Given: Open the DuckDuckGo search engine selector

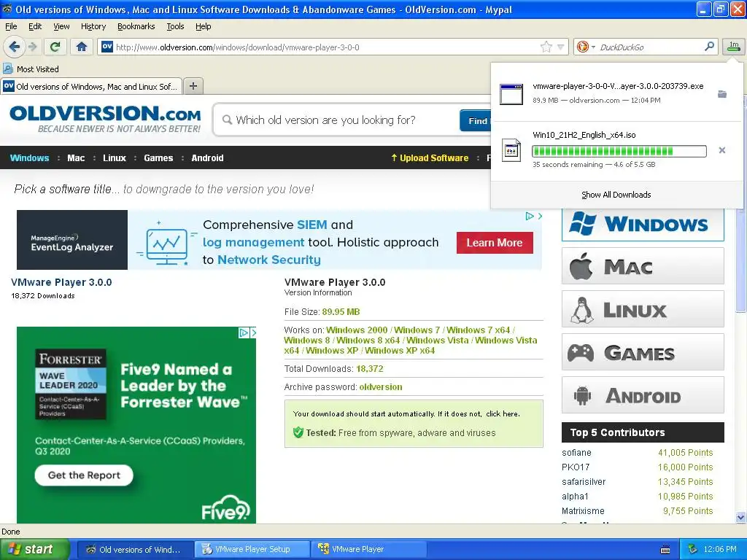Looking at the screenshot, I should click(x=586, y=47).
